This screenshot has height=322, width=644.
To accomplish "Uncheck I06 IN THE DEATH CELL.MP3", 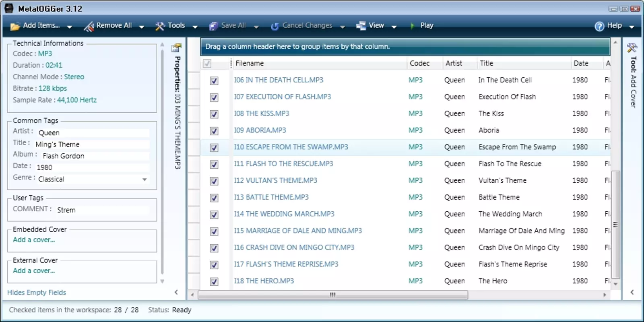I will [214, 80].
